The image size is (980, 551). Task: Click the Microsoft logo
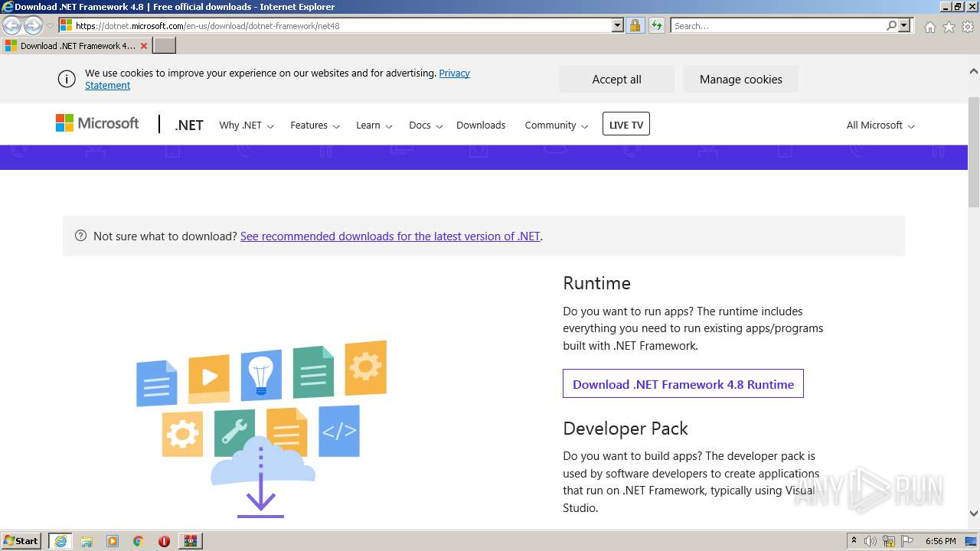(97, 123)
